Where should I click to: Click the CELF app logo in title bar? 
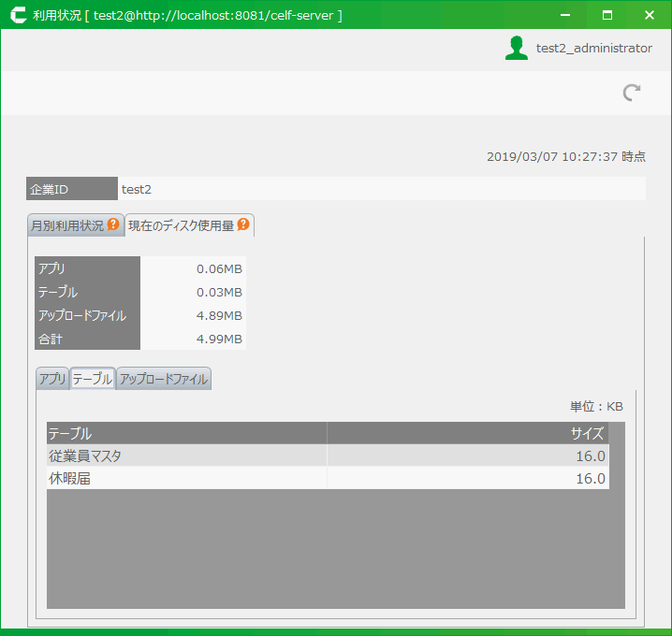pyautogui.click(x=17, y=15)
